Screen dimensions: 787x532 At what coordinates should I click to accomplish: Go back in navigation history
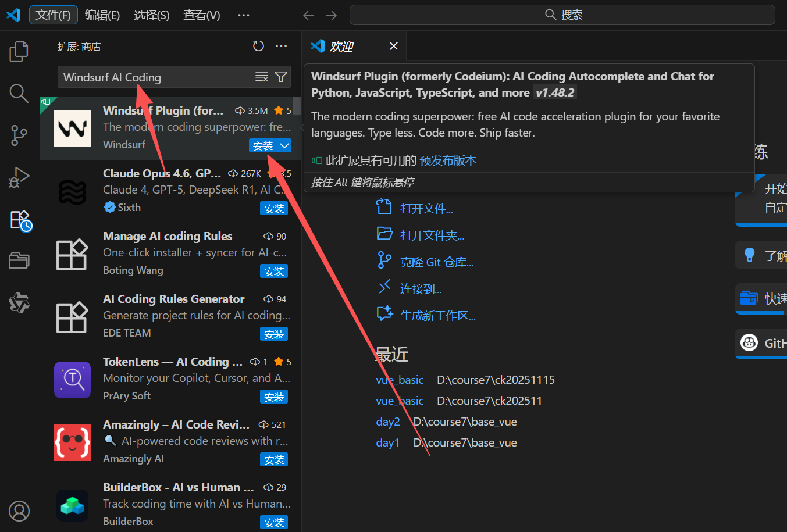coord(309,15)
